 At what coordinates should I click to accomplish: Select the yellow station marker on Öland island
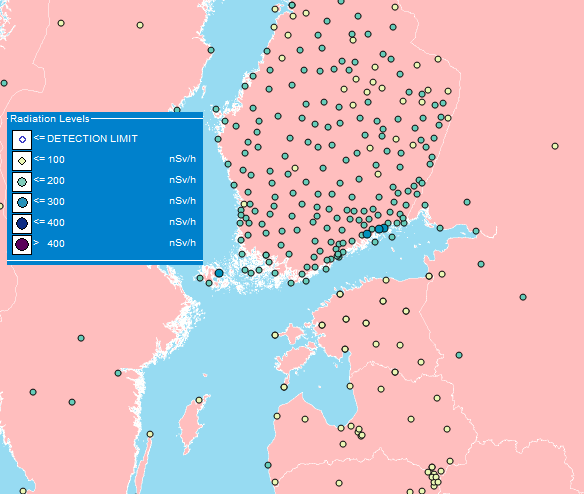coord(150,434)
